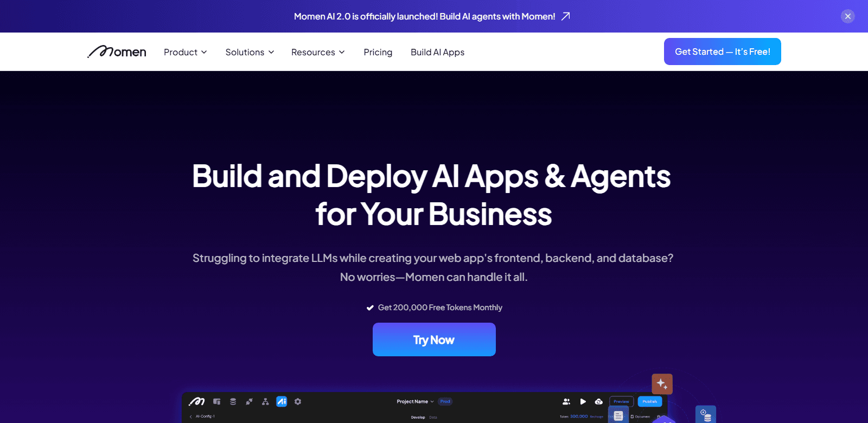Click the collaborators people icon in editor
Viewport: 868px width, 423px height.
tap(566, 402)
